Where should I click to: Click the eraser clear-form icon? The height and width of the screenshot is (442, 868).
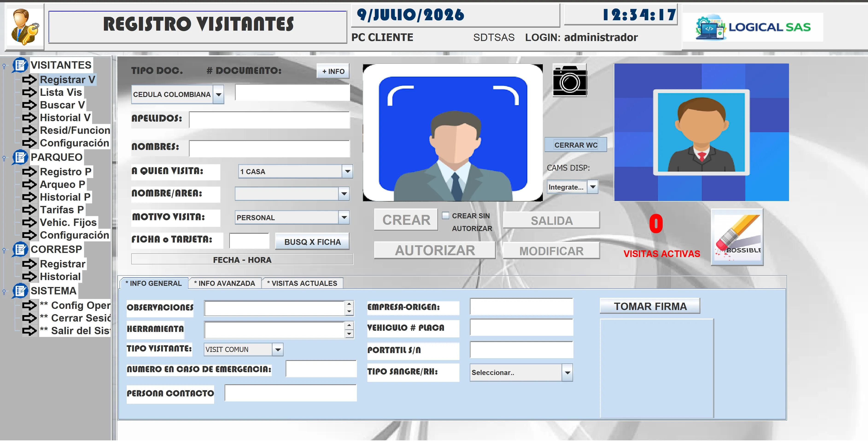tap(737, 237)
